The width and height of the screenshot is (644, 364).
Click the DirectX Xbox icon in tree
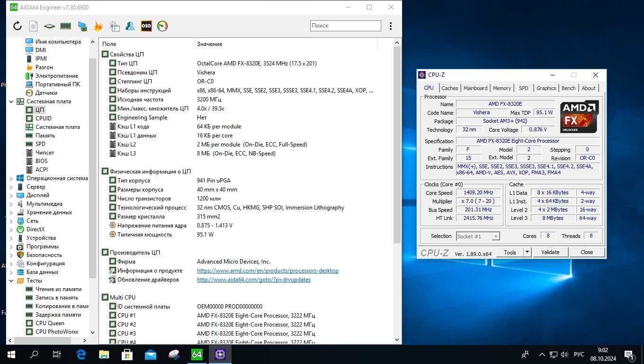click(x=20, y=229)
